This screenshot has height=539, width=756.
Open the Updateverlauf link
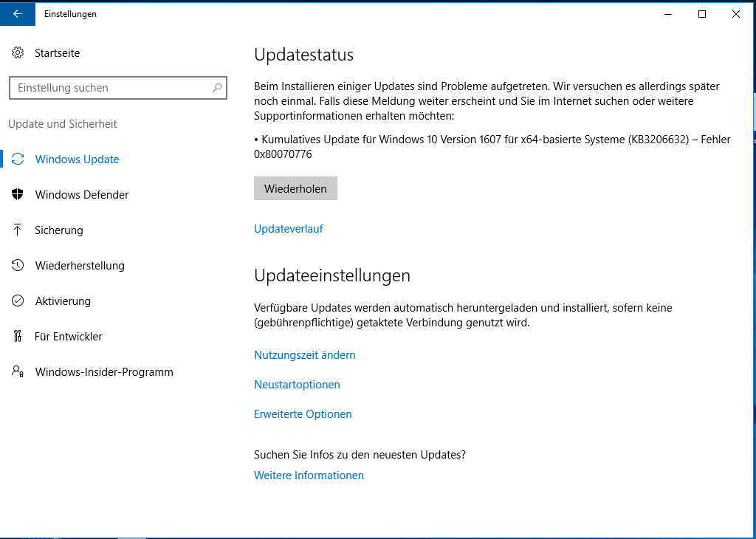click(x=289, y=228)
